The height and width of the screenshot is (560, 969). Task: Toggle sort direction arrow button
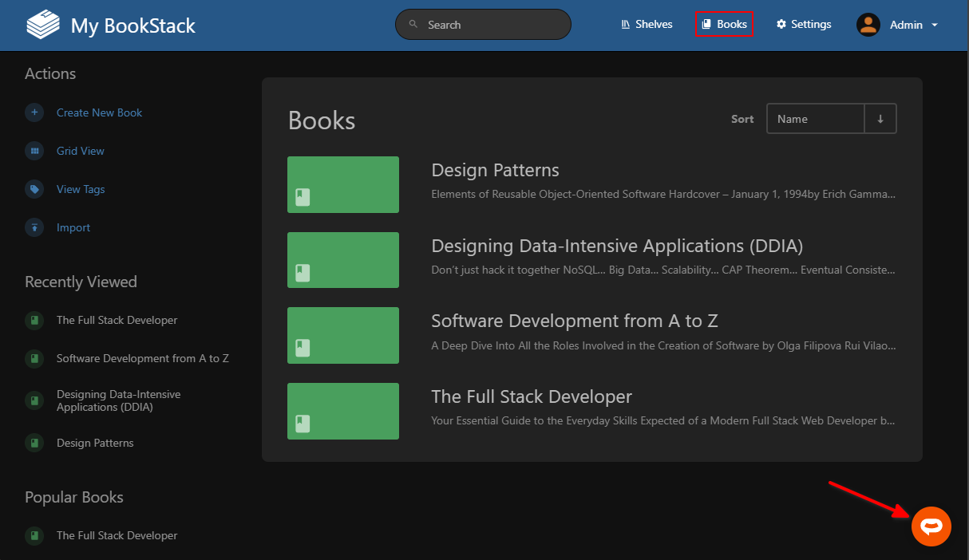pos(880,119)
